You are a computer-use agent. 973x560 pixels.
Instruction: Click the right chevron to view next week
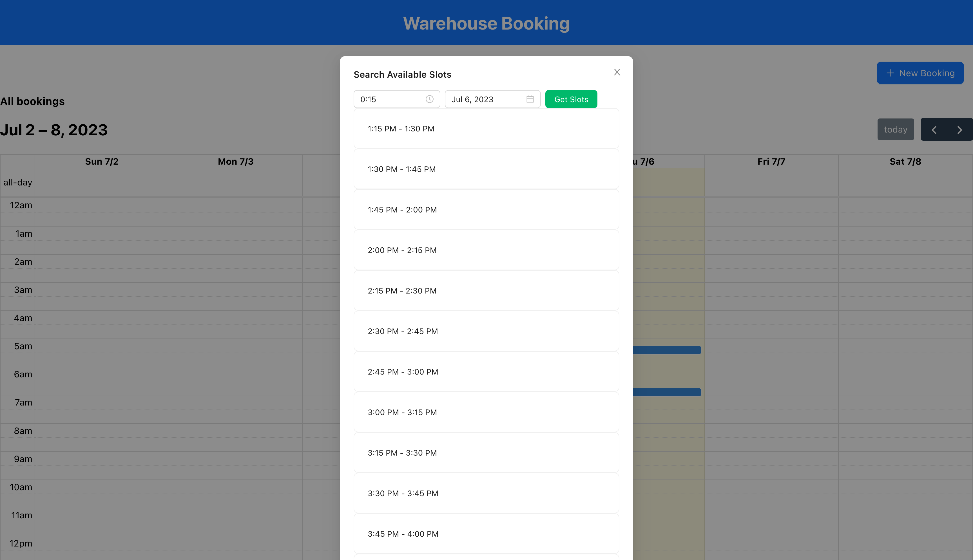pyautogui.click(x=959, y=129)
